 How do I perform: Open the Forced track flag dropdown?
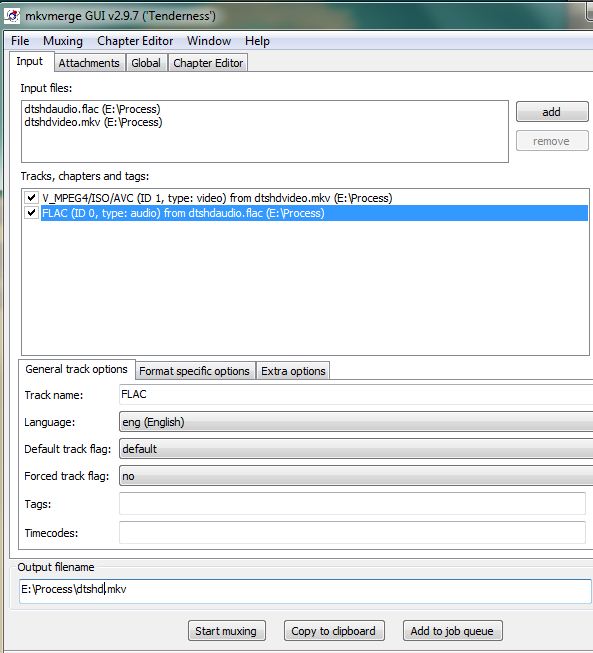(x=356, y=476)
